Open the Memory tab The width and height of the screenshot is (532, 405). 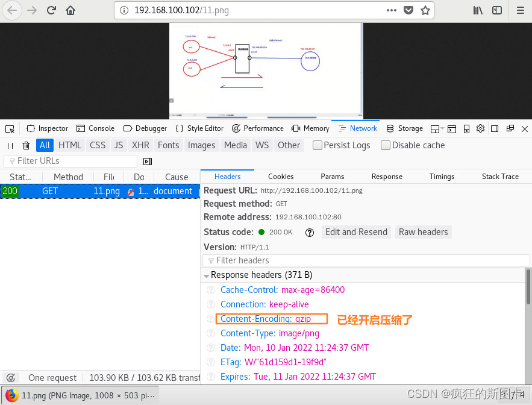click(x=310, y=128)
